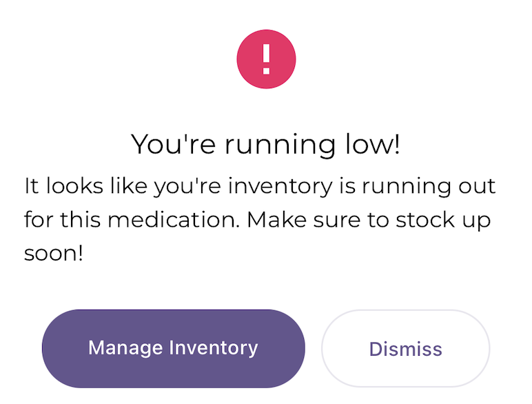Click the red exclamation alert icon
Viewport: 532px width, 404px height.
[x=266, y=59]
